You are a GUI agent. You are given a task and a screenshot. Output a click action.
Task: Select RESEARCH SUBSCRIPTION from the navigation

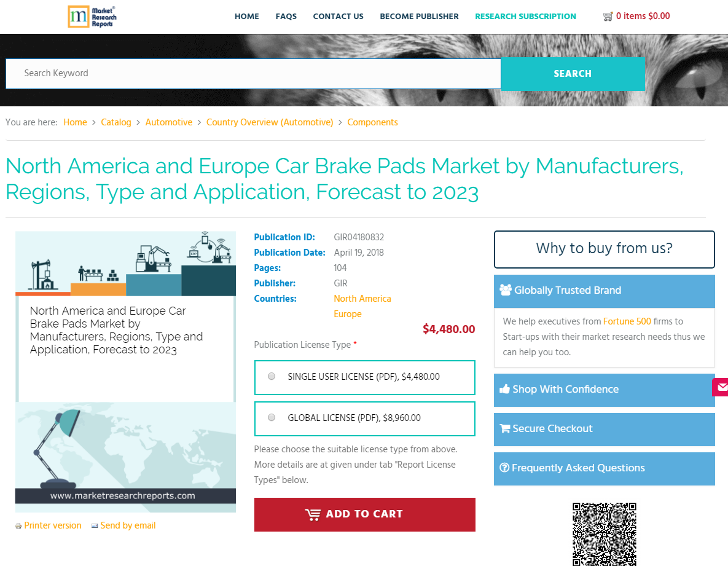coord(525,17)
